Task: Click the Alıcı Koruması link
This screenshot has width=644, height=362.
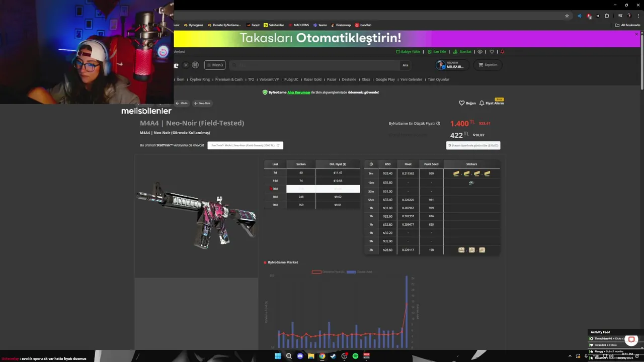Action: coord(299,93)
